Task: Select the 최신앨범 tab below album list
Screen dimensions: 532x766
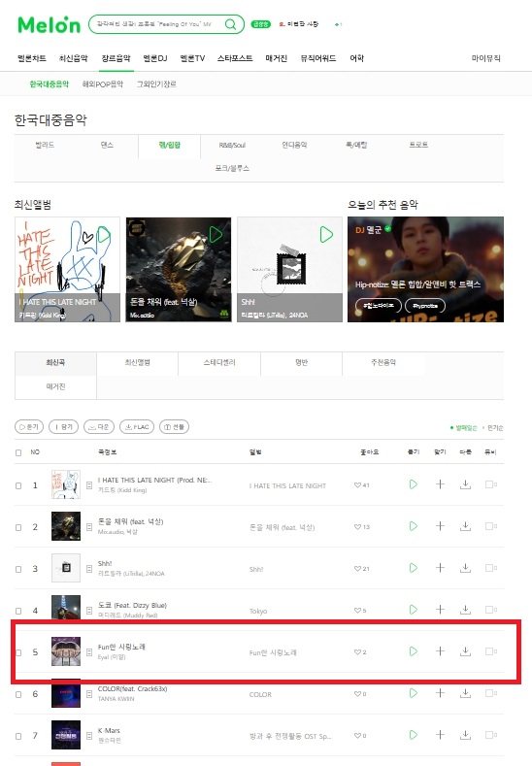Action: [x=137, y=362]
